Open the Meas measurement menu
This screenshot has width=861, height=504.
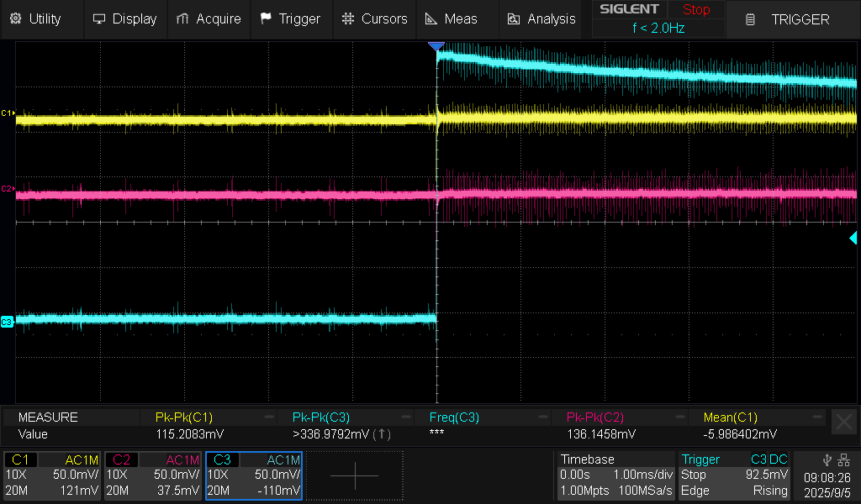point(452,18)
